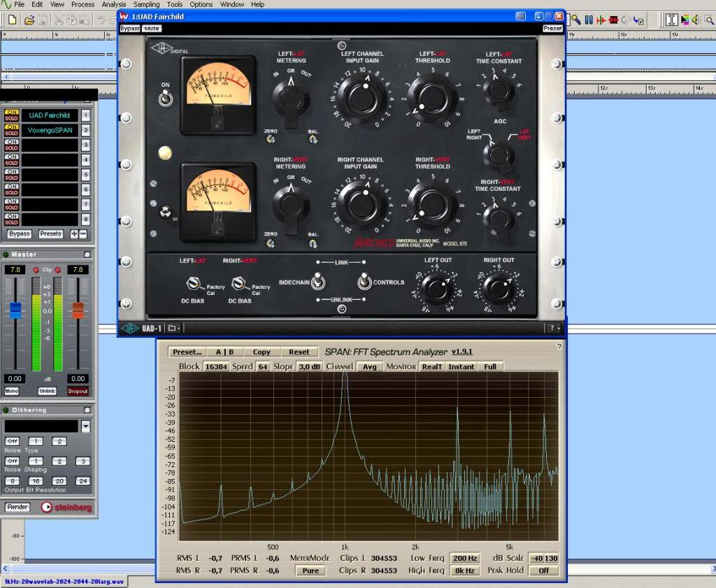716x588 pixels.
Task: Select the text cursor selection tool
Action: [672, 20]
